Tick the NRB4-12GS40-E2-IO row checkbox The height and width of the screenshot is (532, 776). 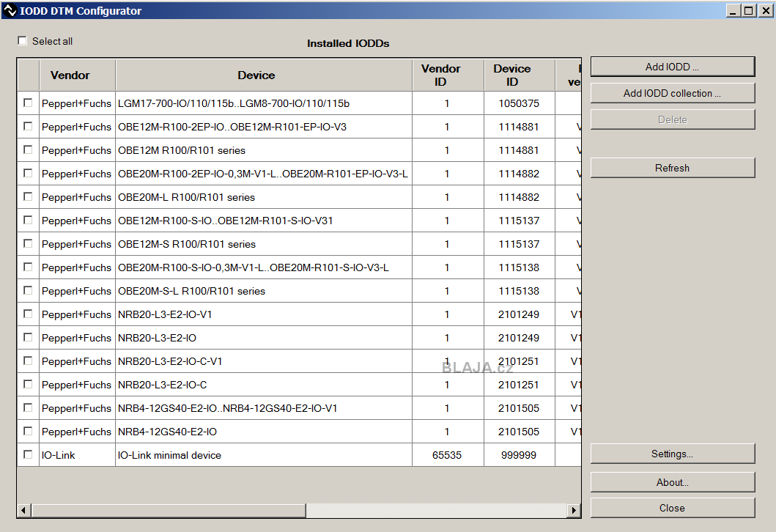[28, 431]
